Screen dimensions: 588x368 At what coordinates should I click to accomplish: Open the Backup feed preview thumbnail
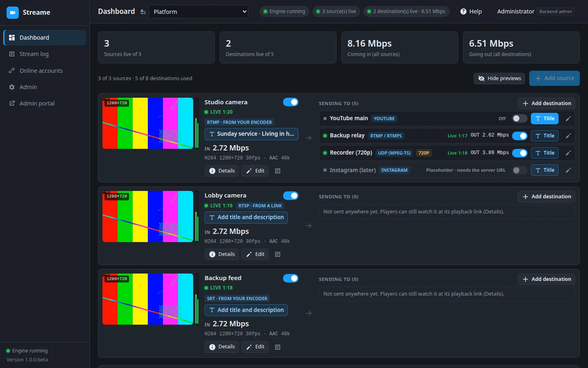[x=148, y=299]
